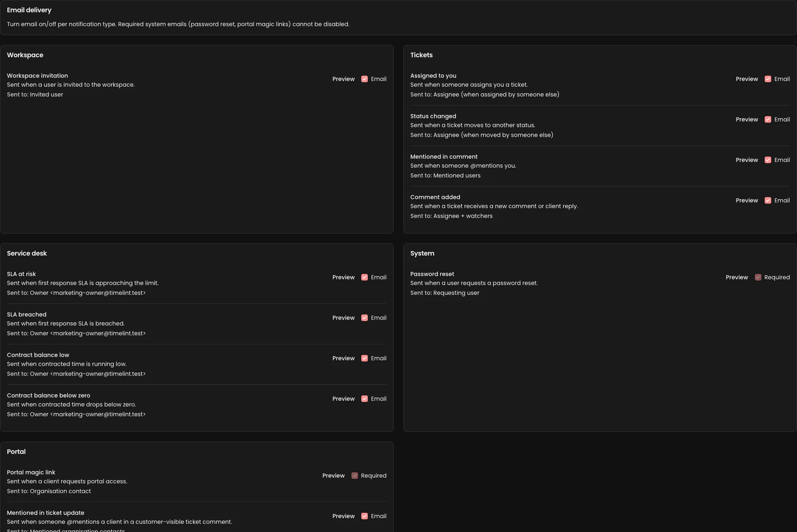797x532 pixels.
Task: Toggle Email checkbox for Status changed
Action: (x=768, y=119)
